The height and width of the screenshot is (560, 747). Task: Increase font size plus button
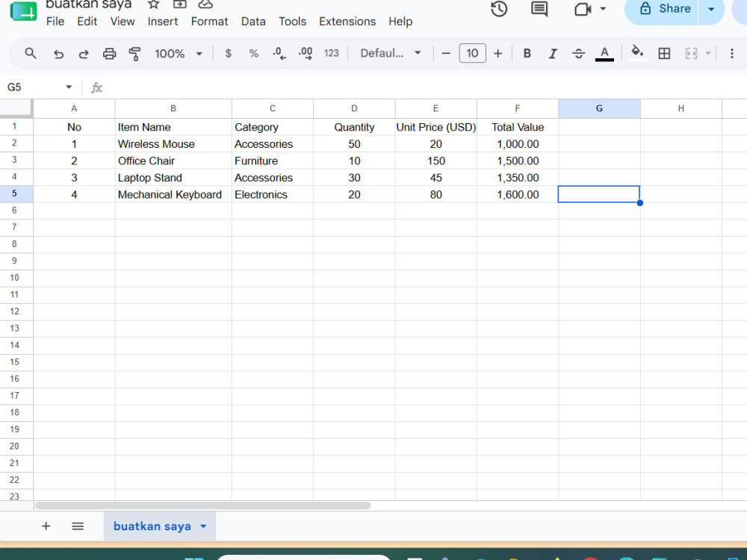pos(498,53)
